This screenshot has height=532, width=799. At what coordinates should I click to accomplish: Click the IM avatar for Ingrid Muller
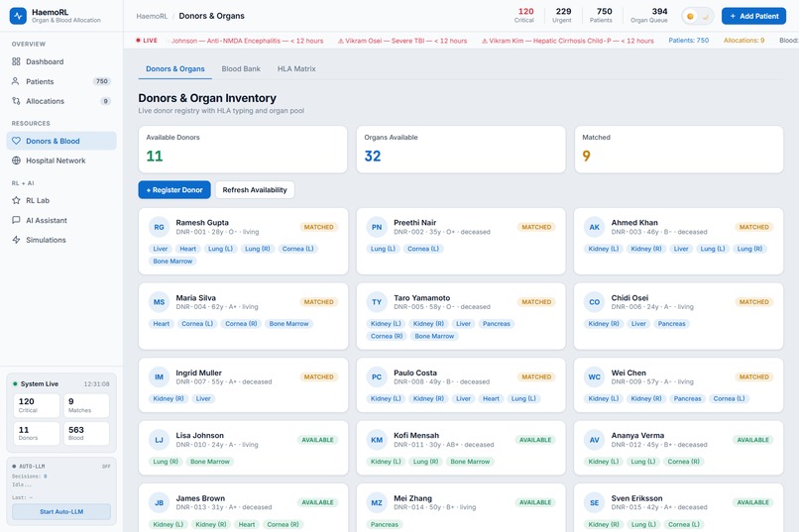[159, 376]
